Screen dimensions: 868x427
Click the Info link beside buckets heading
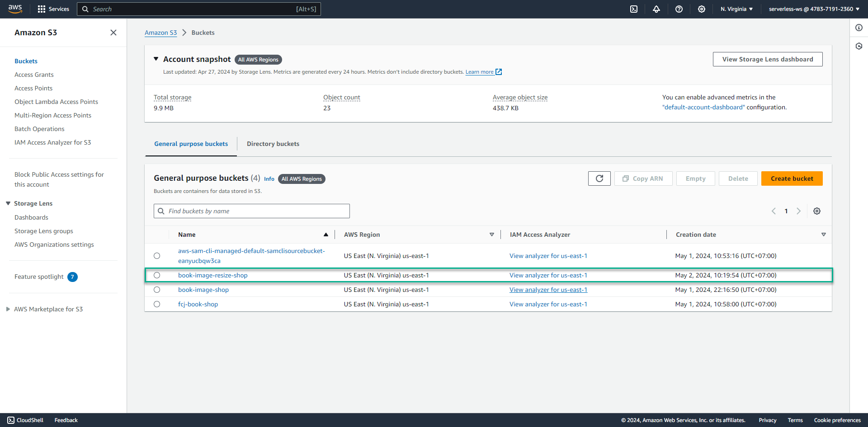click(269, 179)
